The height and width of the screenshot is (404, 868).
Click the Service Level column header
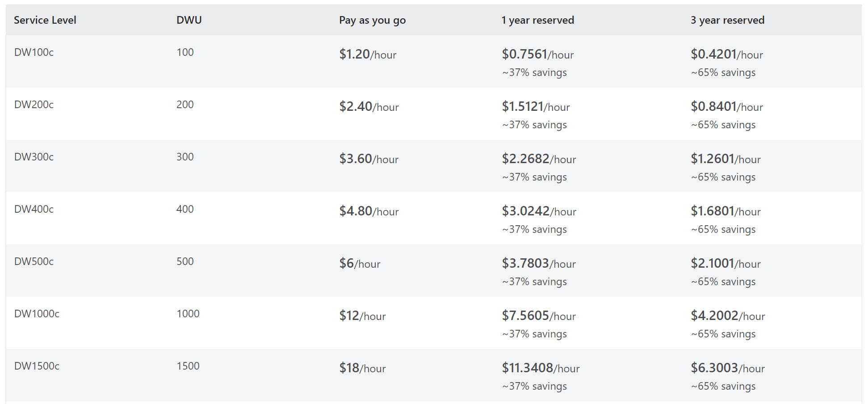[45, 20]
